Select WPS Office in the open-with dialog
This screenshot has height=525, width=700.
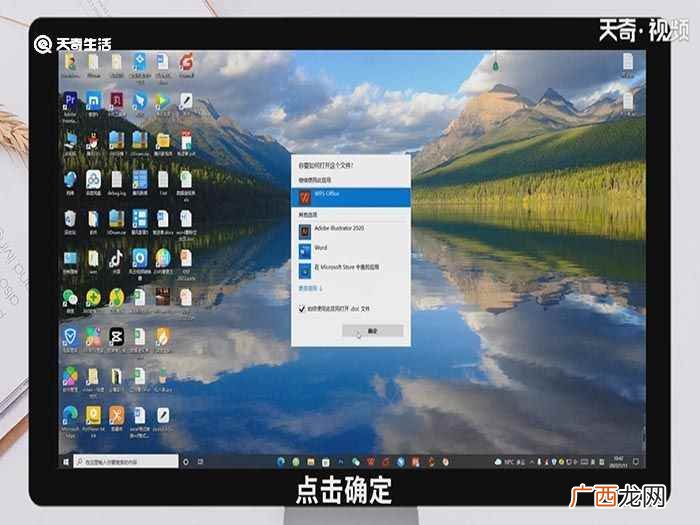tap(351, 197)
